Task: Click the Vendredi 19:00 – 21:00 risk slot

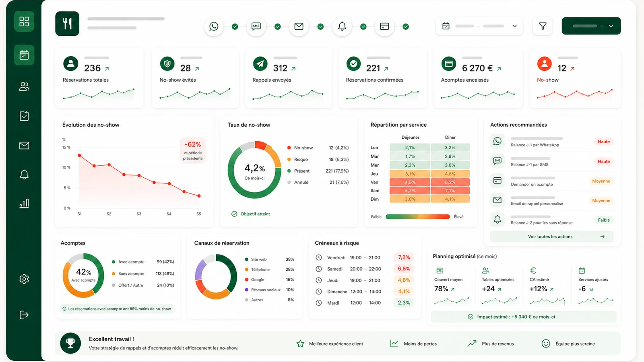Action: click(x=364, y=257)
